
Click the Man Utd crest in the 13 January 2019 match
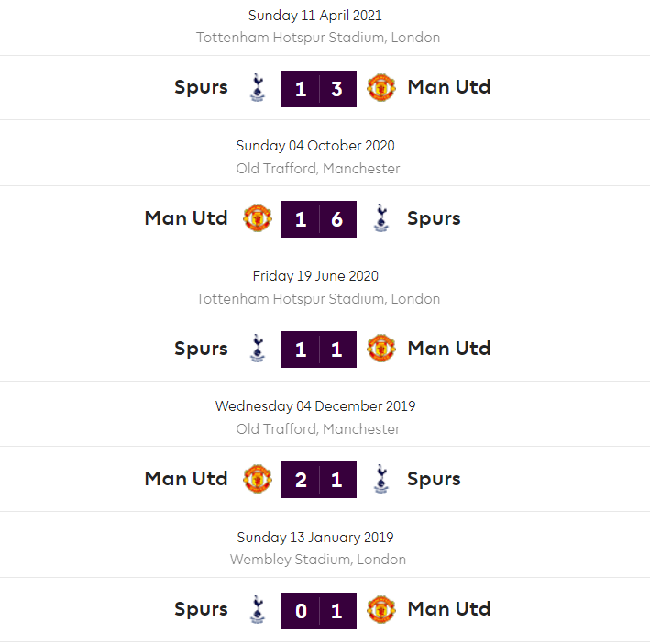coord(380,609)
